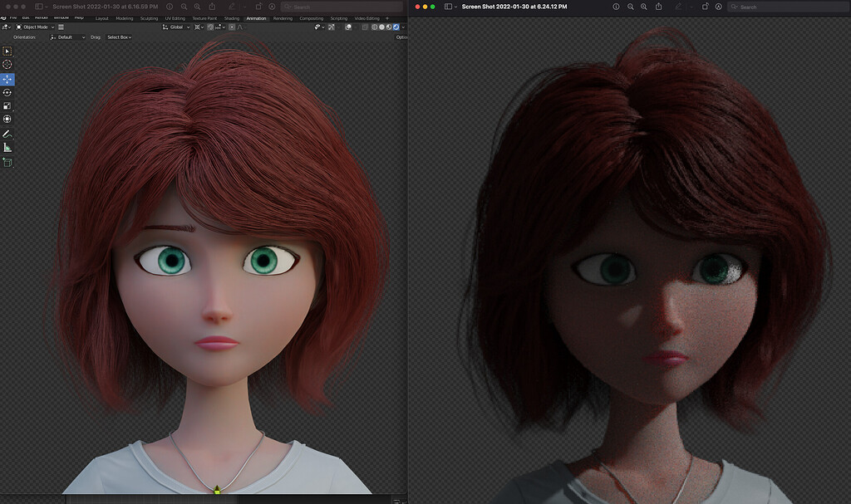
Task: Toggle X-Ray viewing mode
Action: pos(364,27)
